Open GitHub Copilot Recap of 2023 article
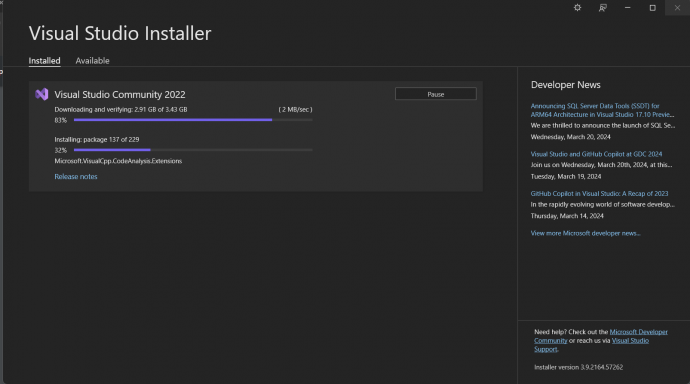This screenshot has height=384, width=690. pyautogui.click(x=599, y=194)
